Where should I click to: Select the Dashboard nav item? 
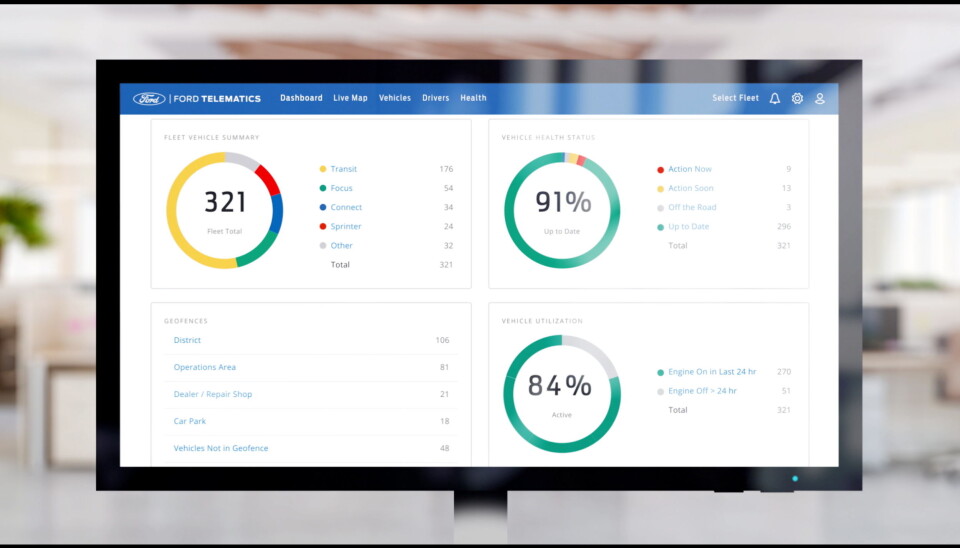tap(301, 98)
